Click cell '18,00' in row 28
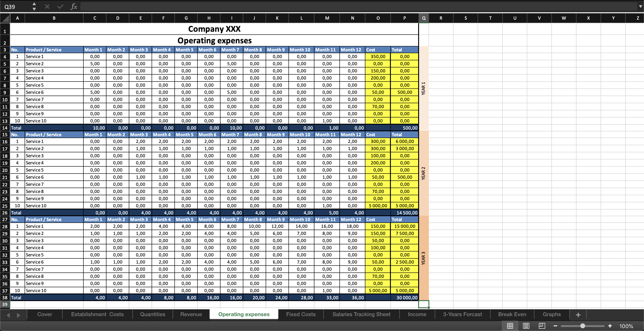Image resolution: width=644 pixels, height=331 pixels. coord(352,226)
